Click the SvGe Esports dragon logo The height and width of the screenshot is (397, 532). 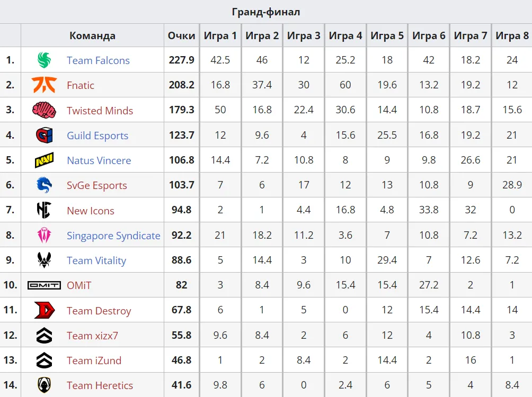(44, 185)
